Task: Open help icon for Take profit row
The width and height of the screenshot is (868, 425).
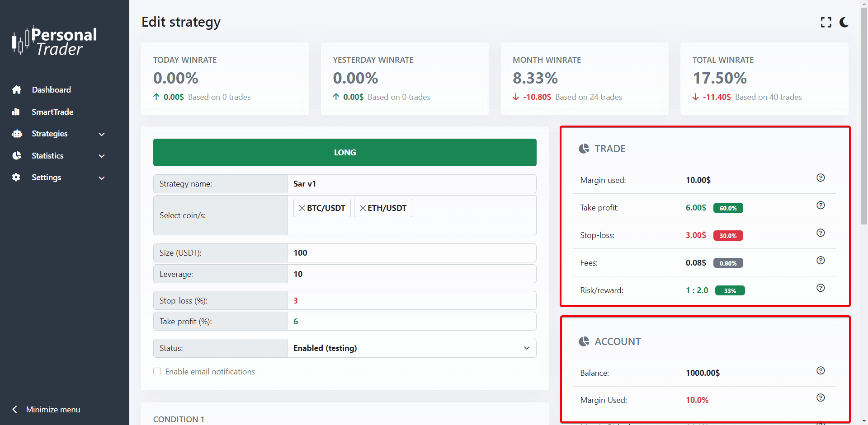Action: pyautogui.click(x=821, y=205)
